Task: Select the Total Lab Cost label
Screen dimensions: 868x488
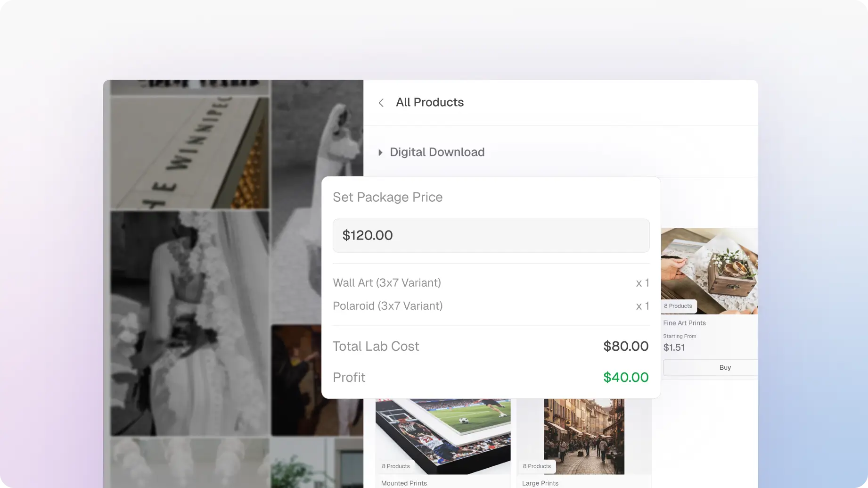Action: (376, 347)
